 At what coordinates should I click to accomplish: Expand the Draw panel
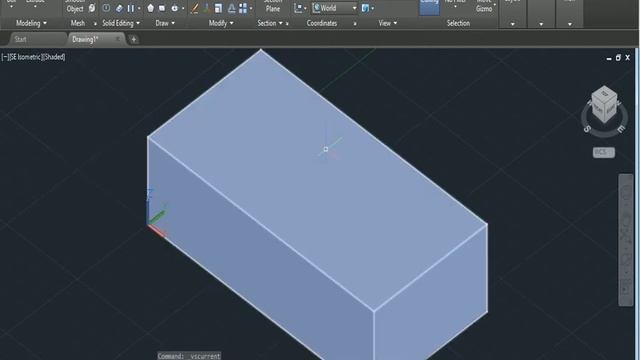point(165,23)
